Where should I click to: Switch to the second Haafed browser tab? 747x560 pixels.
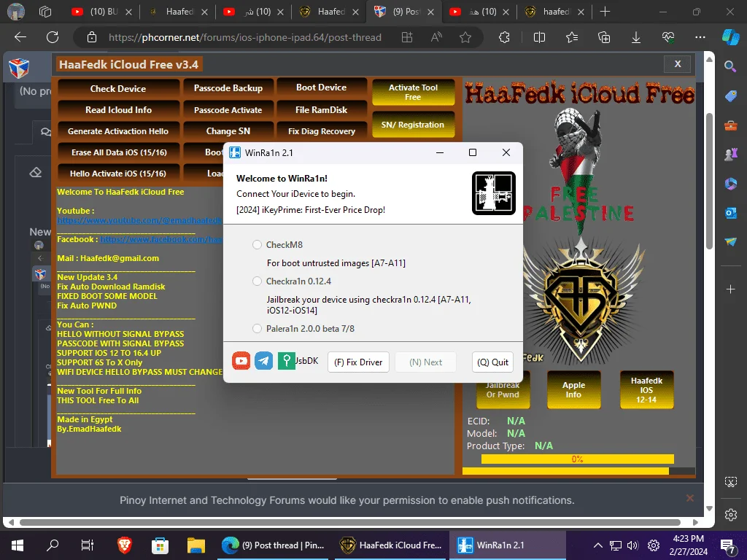point(329,12)
